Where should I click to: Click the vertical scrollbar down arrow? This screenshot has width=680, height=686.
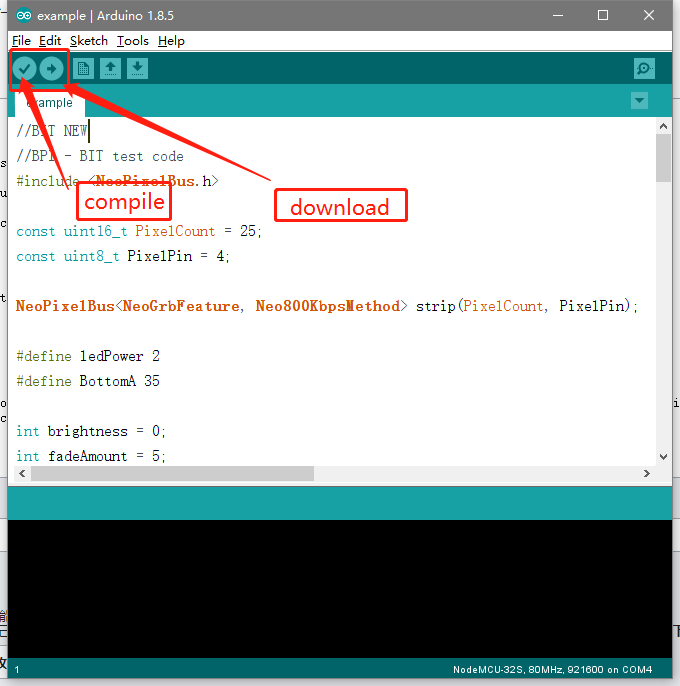(x=663, y=457)
